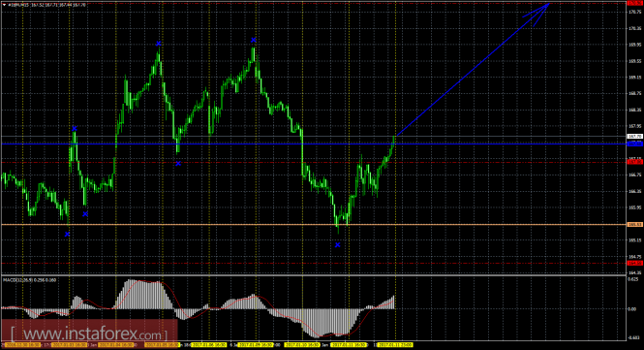The height and width of the screenshot is (350, 644).
Task: Select the blue X above the earliest price spike
Action: pos(75,128)
